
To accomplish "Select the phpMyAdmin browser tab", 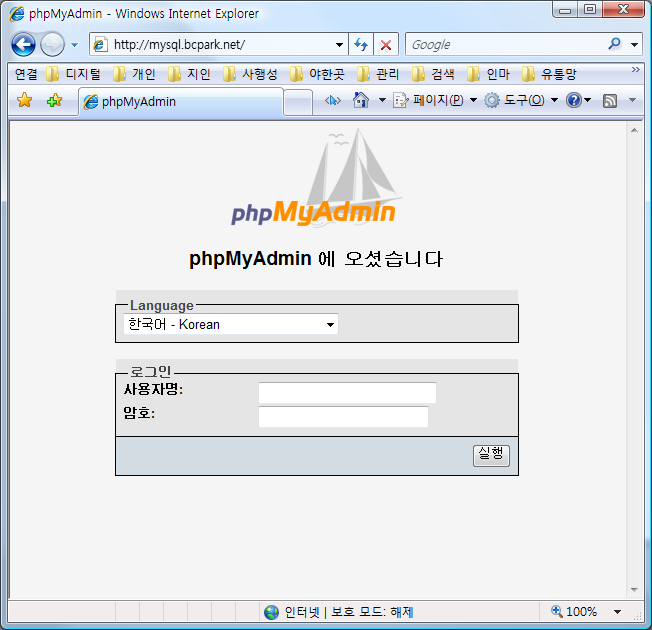I will [x=181, y=101].
